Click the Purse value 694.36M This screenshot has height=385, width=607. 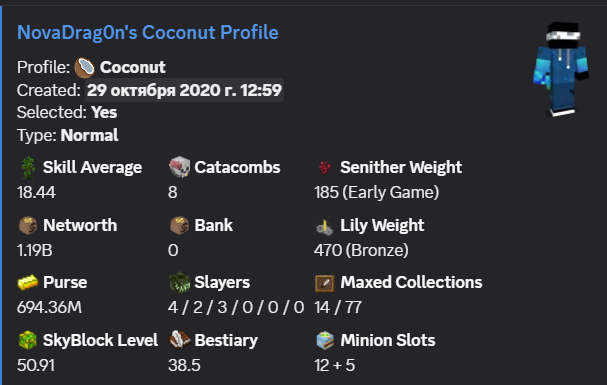49,308
